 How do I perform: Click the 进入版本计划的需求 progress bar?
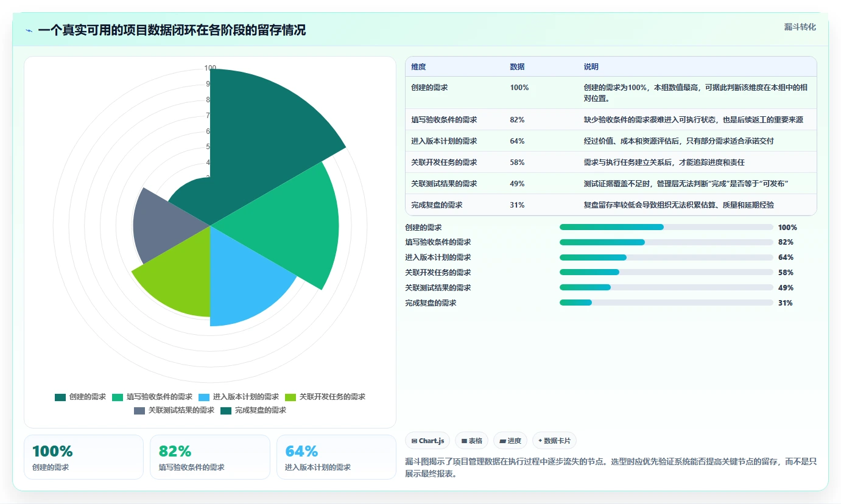coord(666,257)
